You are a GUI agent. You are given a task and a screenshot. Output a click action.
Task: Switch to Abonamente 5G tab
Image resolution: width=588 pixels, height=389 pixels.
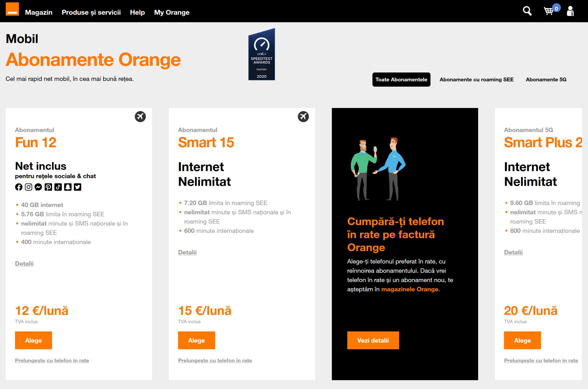[546, 79]
